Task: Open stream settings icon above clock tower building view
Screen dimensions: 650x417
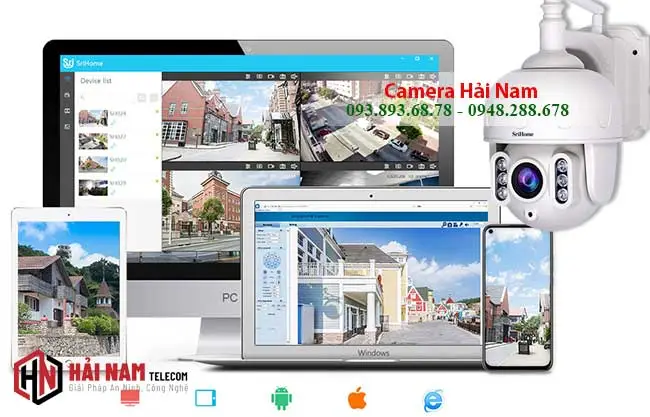Action: 248,166
